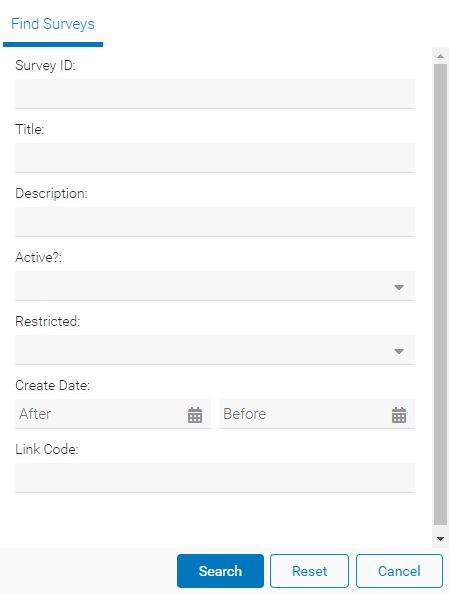The width and height of the screenshot is (449, 594).
Task: Click the Link Code label text
Action: click(47, 449)
